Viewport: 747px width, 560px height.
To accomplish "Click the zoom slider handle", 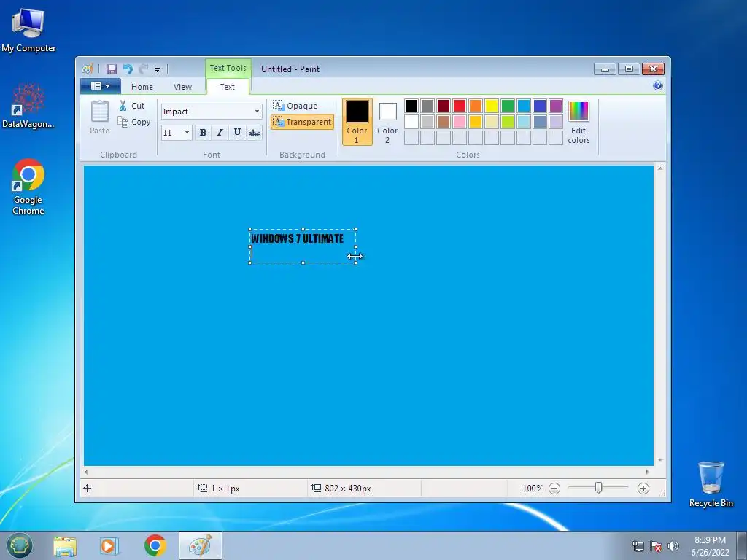I will [598, 488].
